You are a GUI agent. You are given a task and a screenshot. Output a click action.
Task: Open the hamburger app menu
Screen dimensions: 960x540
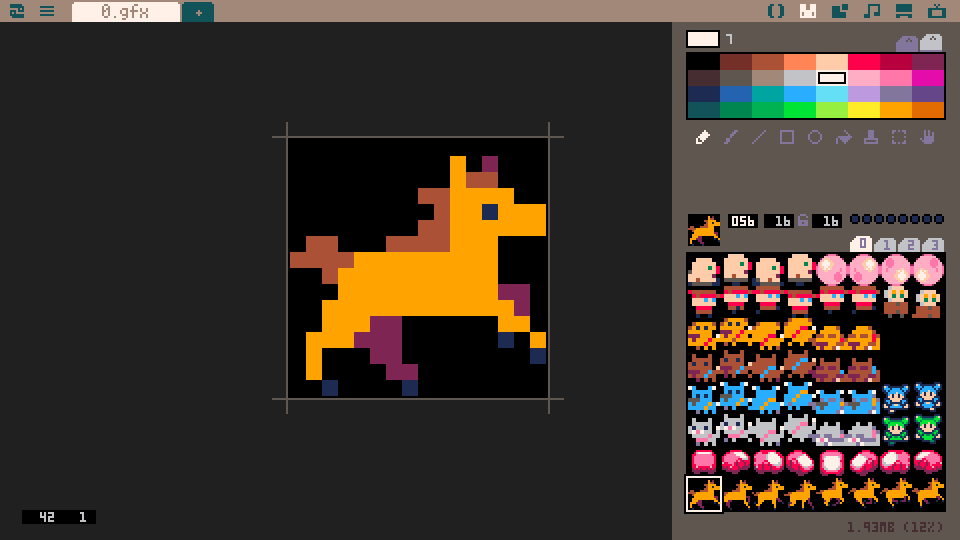pyautogui.click(x=47, y=11)
